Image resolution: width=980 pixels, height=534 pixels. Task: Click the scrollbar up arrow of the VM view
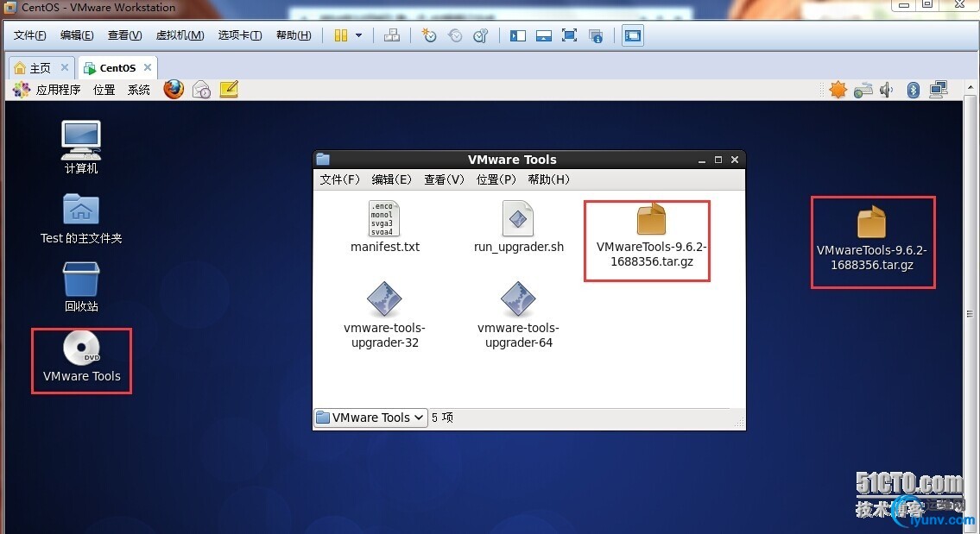click(970, 87)
